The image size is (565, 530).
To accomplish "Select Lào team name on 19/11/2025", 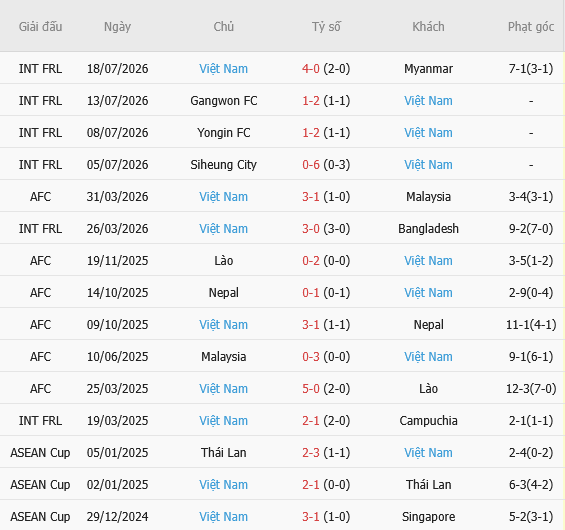I will point(223,260).
